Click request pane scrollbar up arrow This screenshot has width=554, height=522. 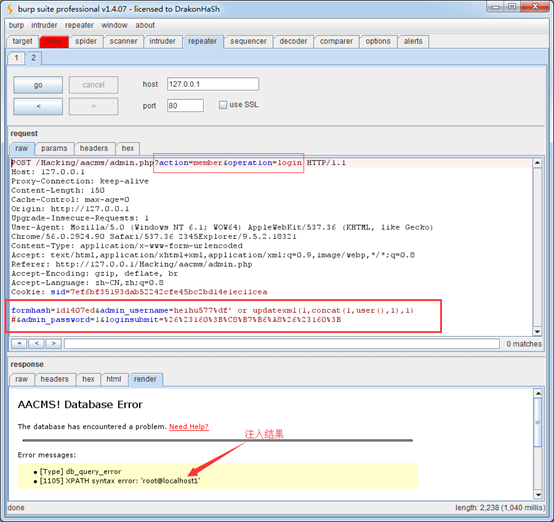pyautogui.click(x=537, y=163)
